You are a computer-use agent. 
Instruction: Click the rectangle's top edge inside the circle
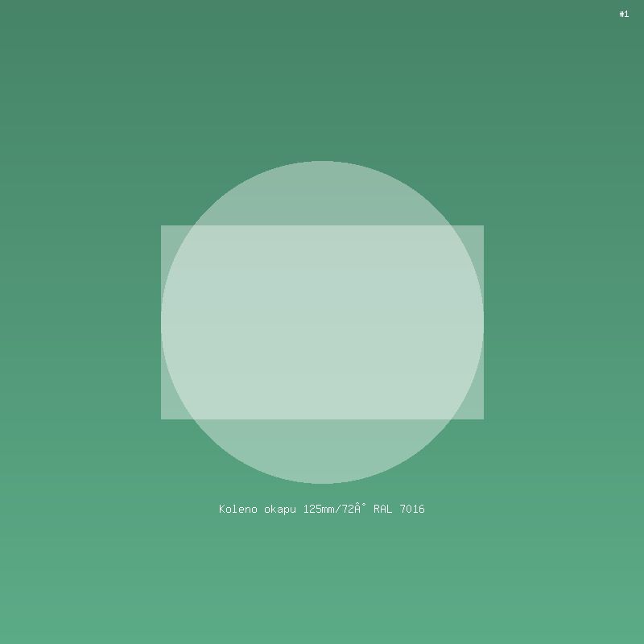322,226
